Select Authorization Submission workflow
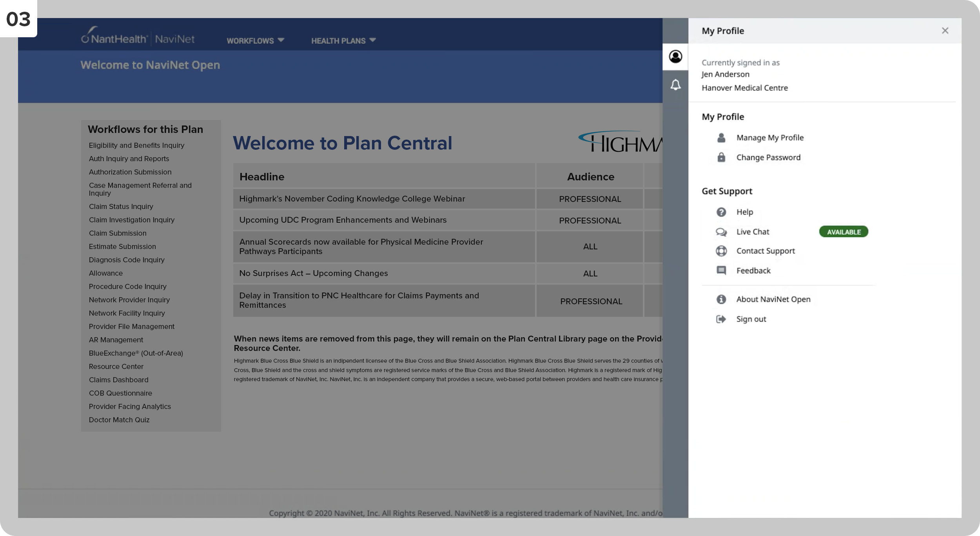 click(130, 172)
